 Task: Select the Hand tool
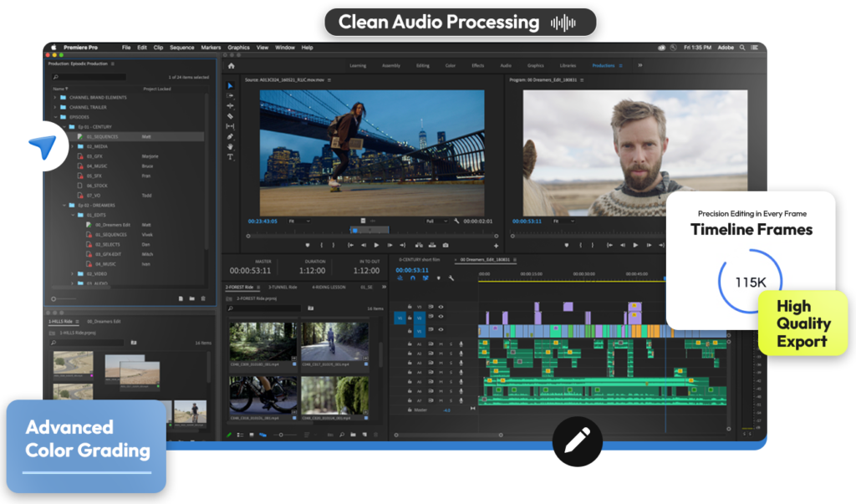(231, 147)
